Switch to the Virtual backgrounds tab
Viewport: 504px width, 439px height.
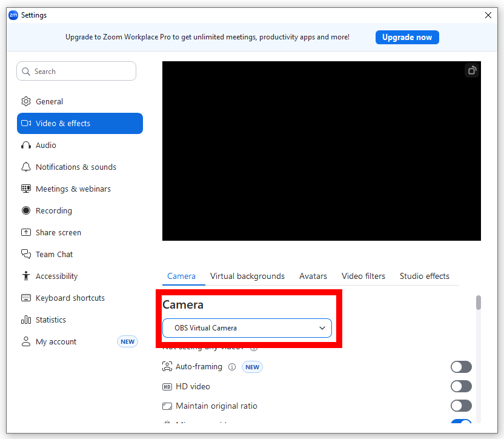coord(247,276)
